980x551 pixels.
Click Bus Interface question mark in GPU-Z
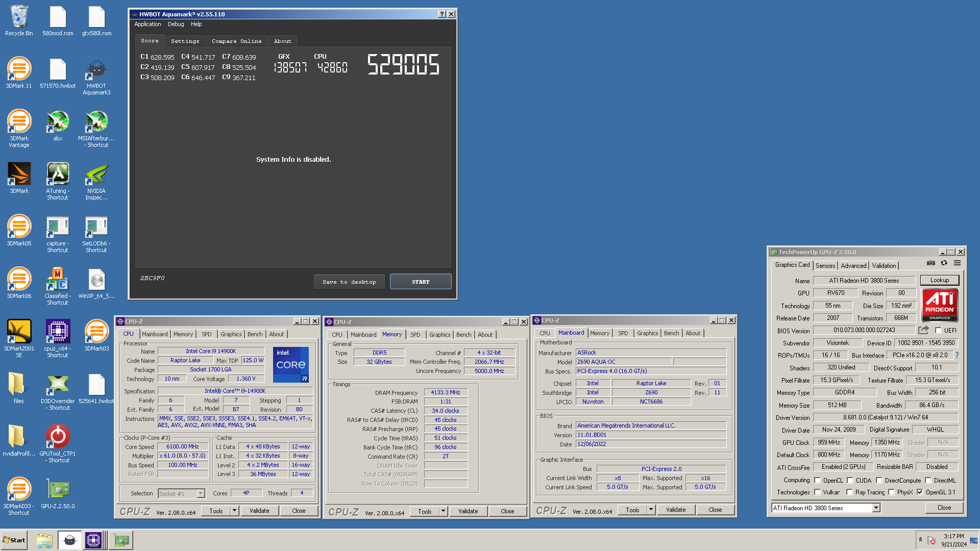point(957,355)
